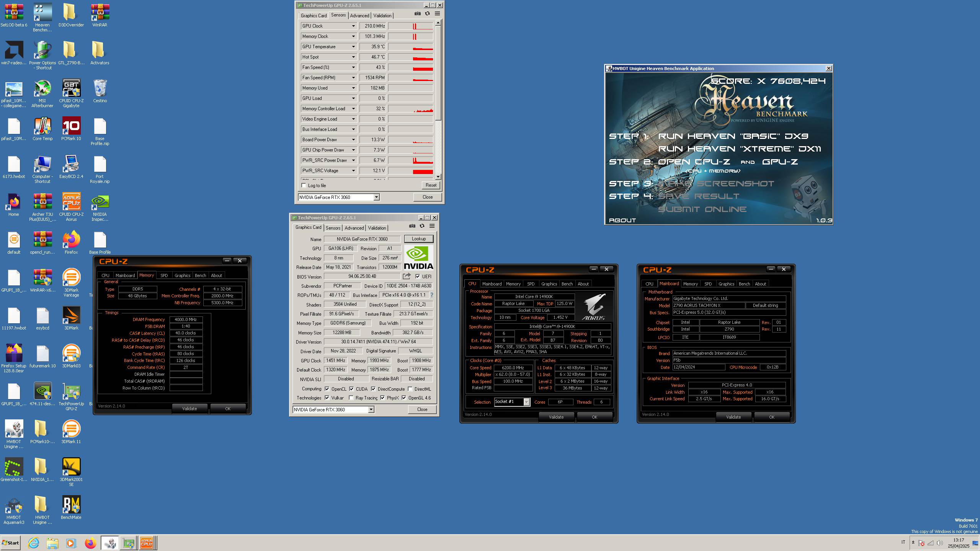Viewport: 980px width, 551px height.
Task: Click ABOUT link in Heaven Benchmark app
Action: pos(622,220)
